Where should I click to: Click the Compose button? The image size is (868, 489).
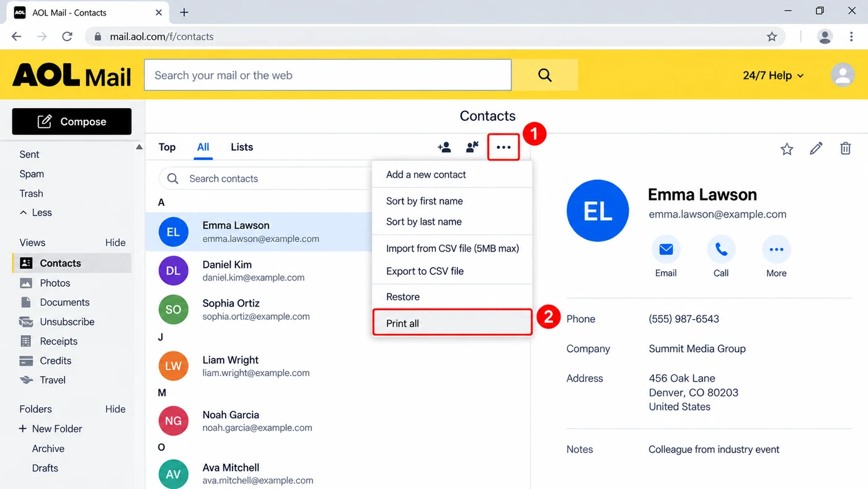click(71, 122)
